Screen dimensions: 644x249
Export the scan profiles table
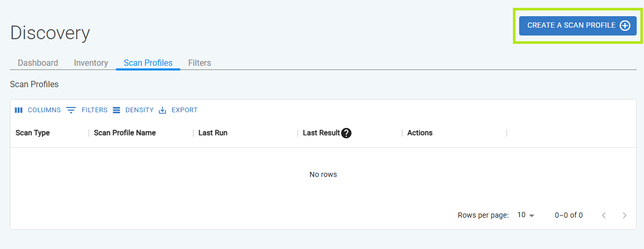(x=178, y=110)
